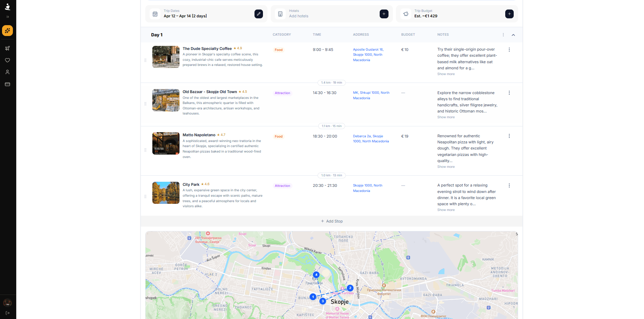Click the plus icon to add hotels
This screenshot has height=319, width=644.
[x=384, y=14]
